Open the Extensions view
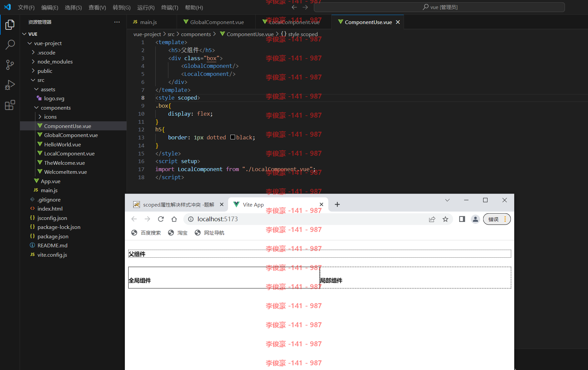The width and height of the screenshot is (588, 370). (10, 105)
